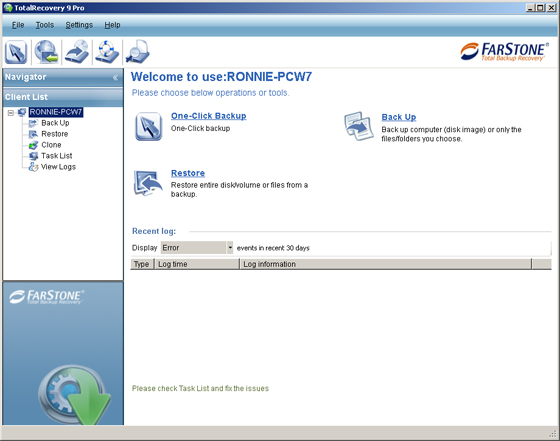
Task: Click the lifebuoy rescue disk toolbar icon
Action: pyautogui.click(x=107, y=52)
